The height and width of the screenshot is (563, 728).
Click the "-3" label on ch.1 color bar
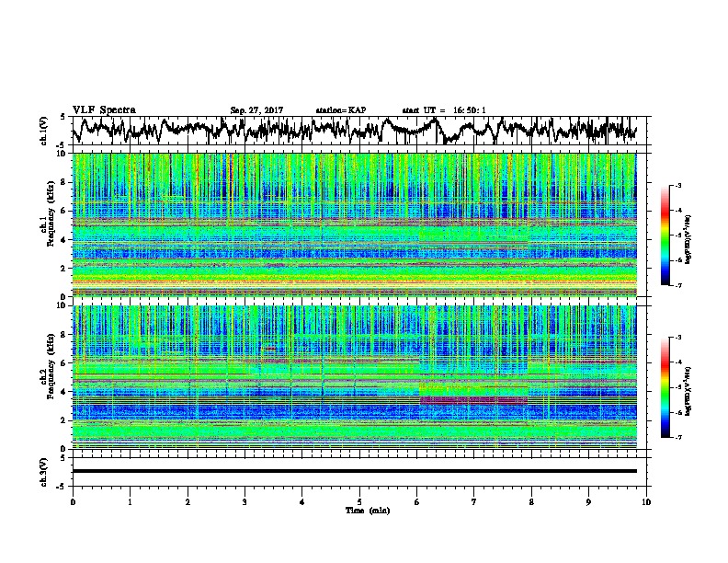coord(677,186)
